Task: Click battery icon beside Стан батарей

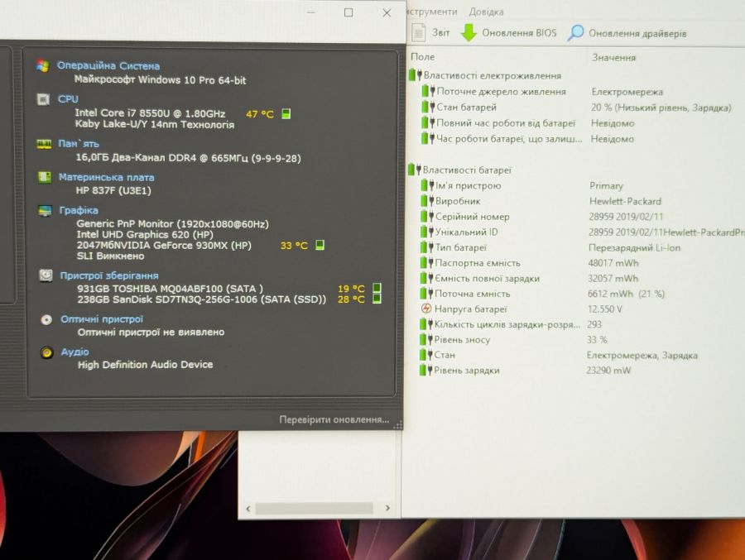Action: point(428,107)
